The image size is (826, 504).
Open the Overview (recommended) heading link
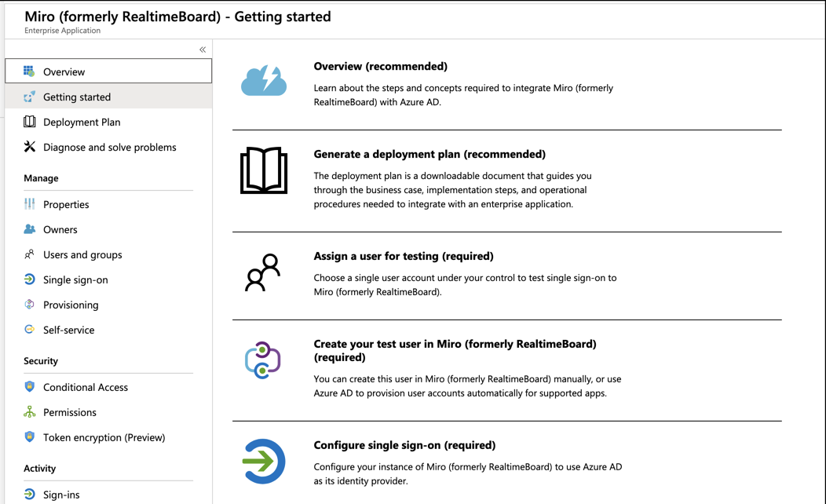coord(380,67)
